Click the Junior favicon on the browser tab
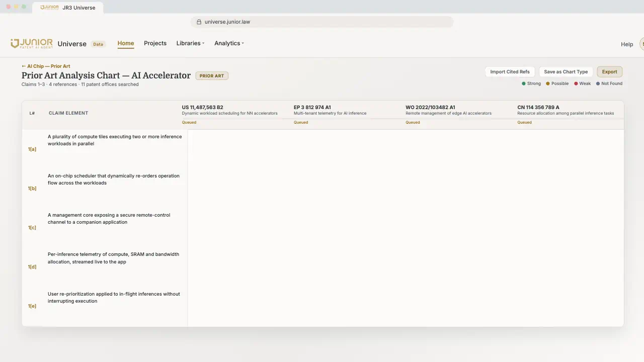Viewport: 644px width, 362px height. [49, 8]
